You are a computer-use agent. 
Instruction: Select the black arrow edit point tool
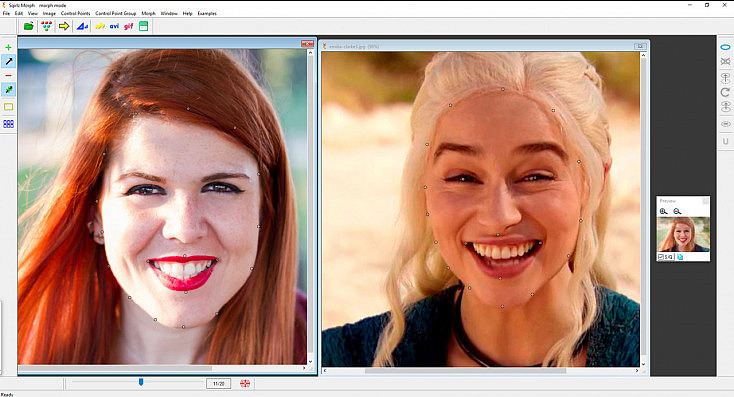[x=8, y=61]
